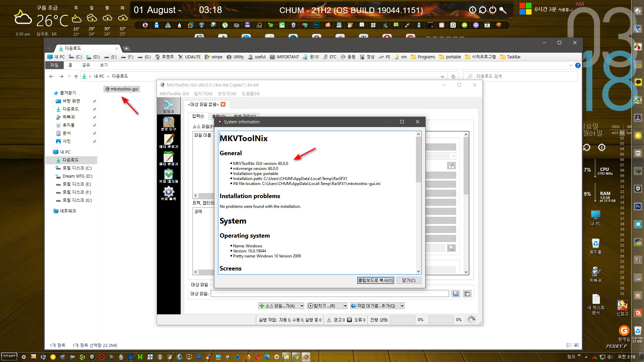
Task: Open 파일 ribbon tab in Explorer
Action: (54, 65)
